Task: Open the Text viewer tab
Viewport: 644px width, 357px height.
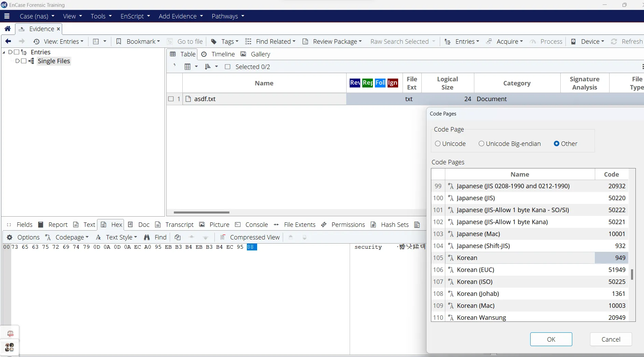Action: 84,224
